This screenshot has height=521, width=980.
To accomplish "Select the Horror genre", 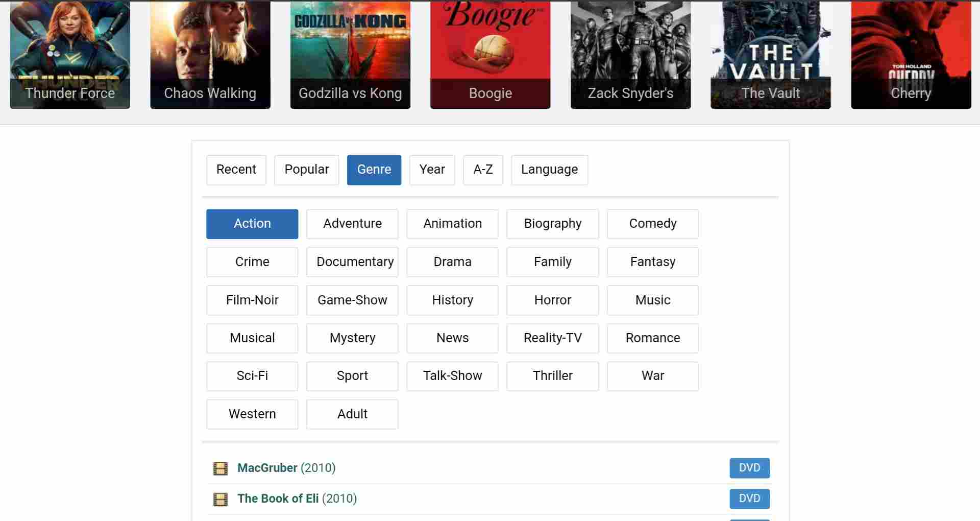I will point(553,300).
